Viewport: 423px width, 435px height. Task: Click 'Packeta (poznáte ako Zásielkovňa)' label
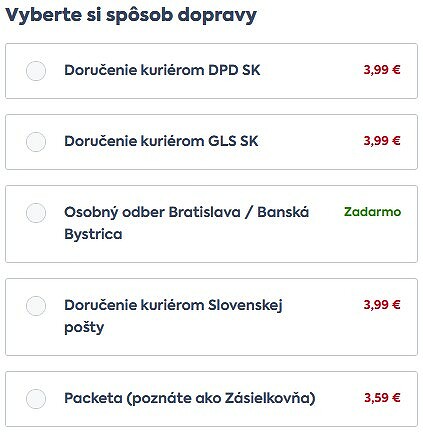point(190,398)
